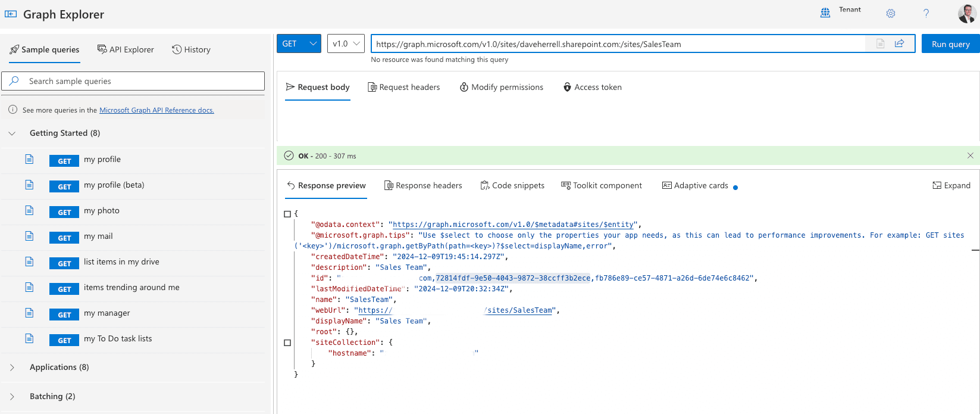Click the Run query button
The width and height of the screenshot is (980, 414).
(950, 43)
